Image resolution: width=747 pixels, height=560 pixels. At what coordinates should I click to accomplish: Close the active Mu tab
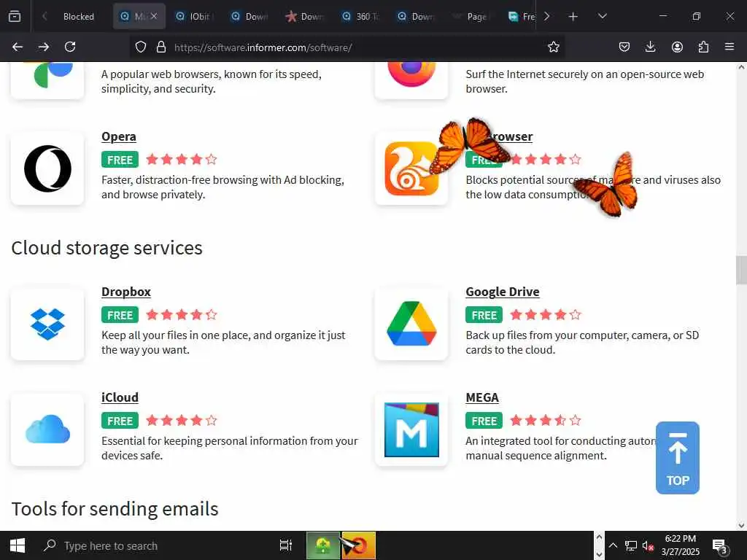(154, 16)
